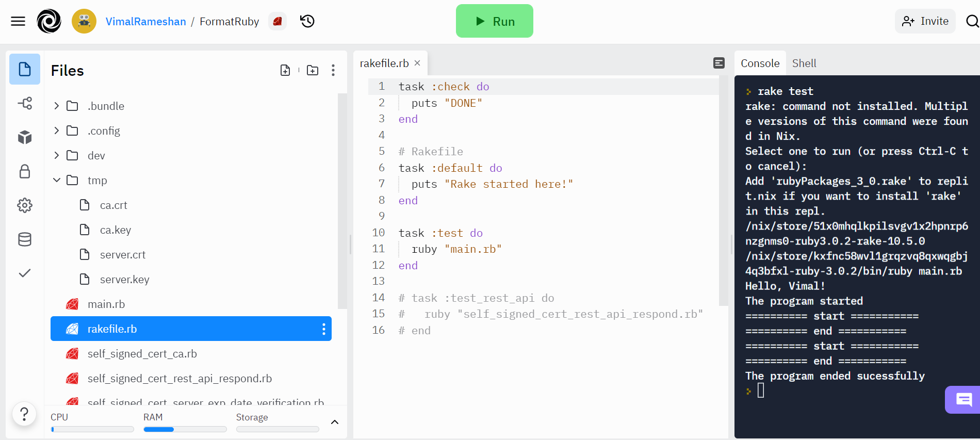The width and height of the screenshot is (980, 440).
Task: Select rakefile.rb in file tree
Action: pos(191,329)
